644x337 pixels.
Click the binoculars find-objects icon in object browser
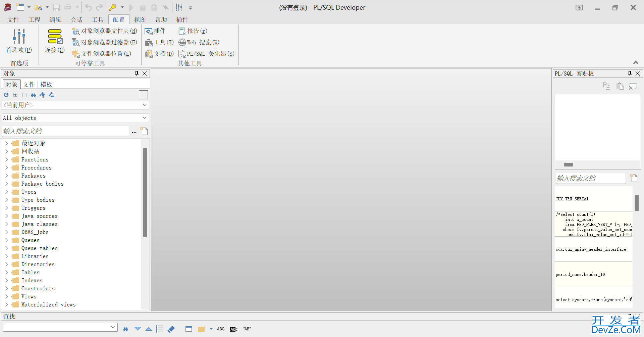click(33, 95)
